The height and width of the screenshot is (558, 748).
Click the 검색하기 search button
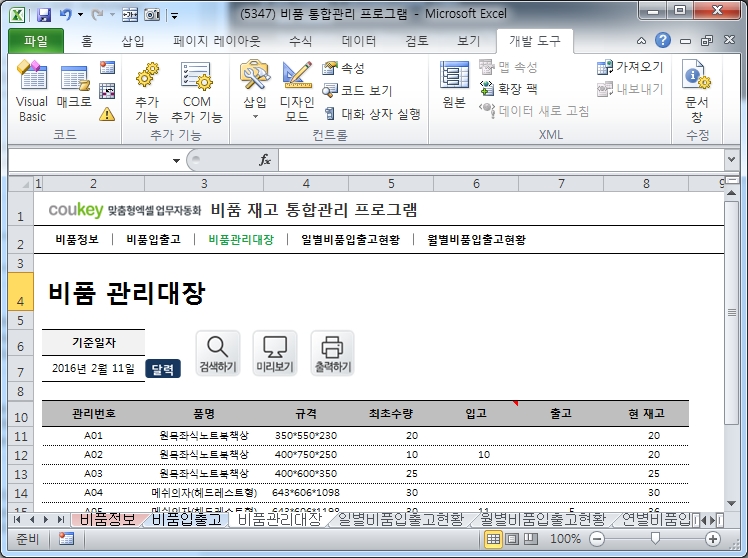218,353
